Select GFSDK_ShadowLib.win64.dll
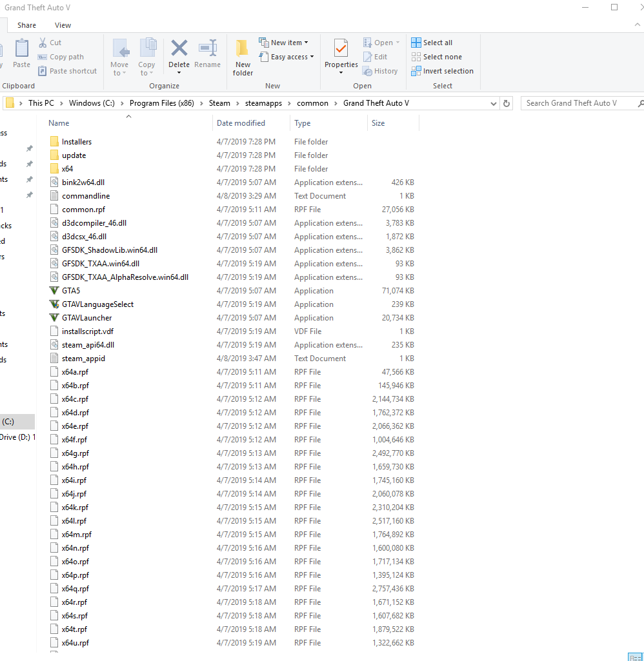The width and height of the screenshot is (644, 661). pos(109,250)
